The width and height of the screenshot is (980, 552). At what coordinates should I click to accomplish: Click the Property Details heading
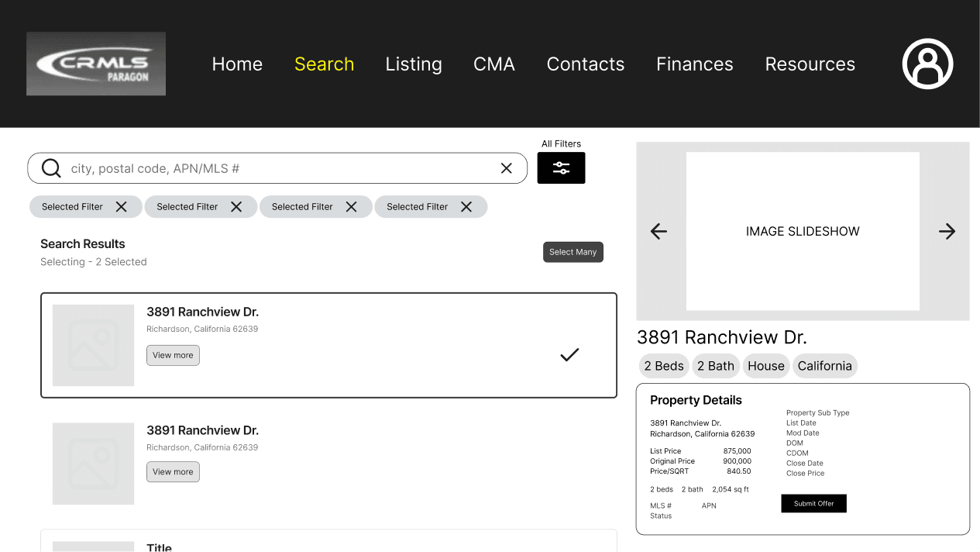click(696, 400)
